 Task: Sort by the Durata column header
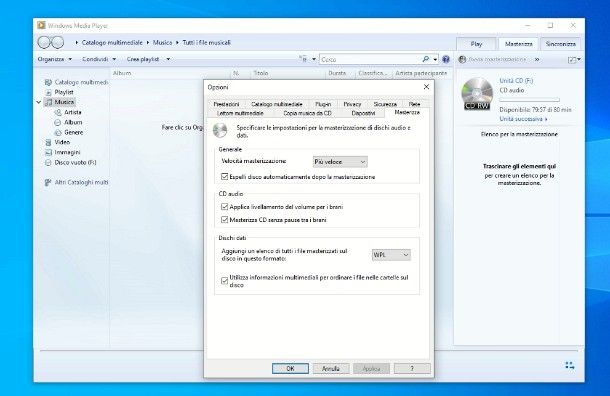[x=337, y=73]
